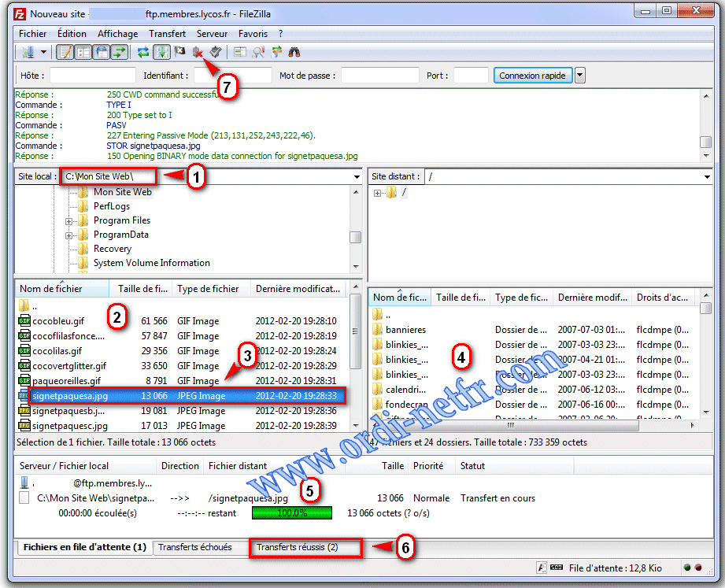The width and height of the screenshot is (725, 588).
Task: Reconnect to the last server icon
Action: tap(216, 52)
